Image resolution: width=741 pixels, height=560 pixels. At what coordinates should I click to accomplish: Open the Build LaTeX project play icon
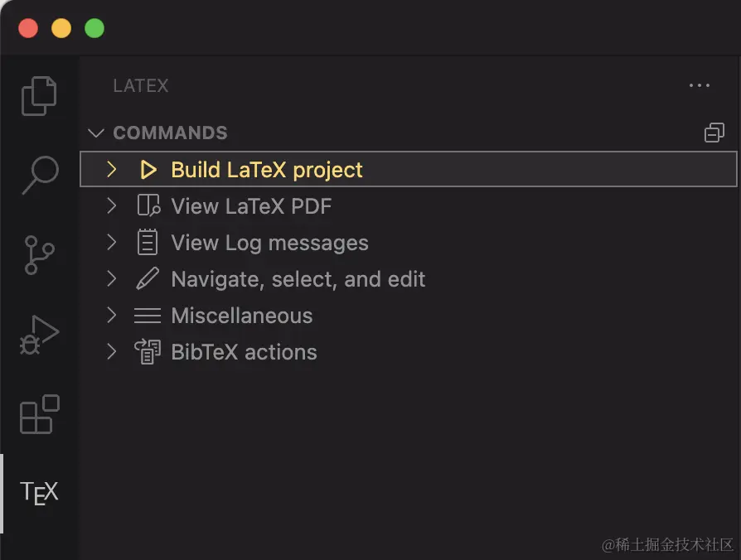pyautogui.click(x=148, y=169)
